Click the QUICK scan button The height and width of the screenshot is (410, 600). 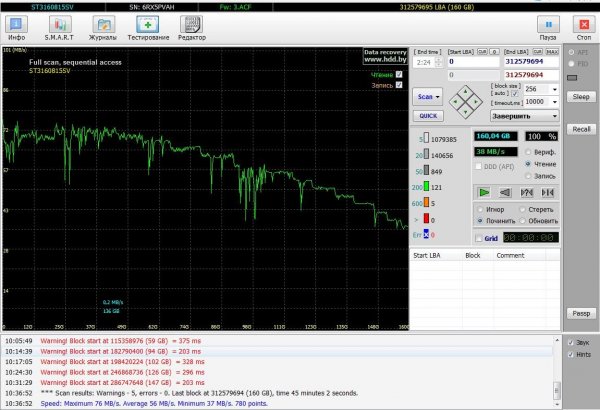tap(427, 115)
